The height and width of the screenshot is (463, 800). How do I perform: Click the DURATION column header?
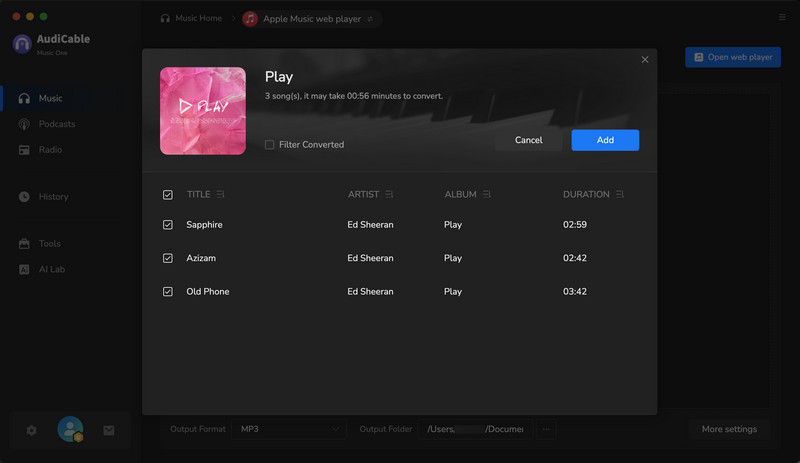pyautogui.click(x=586, y=194)
